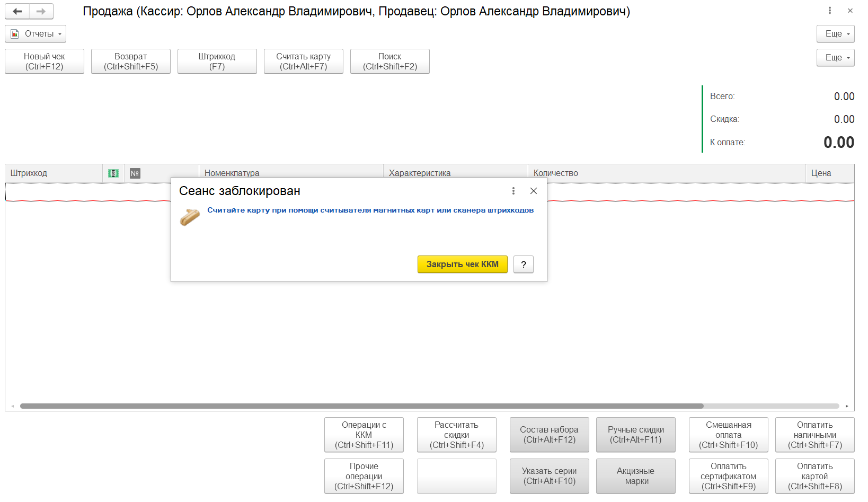Expand the upper Еще menu
Screen dimensions: 868x502
[x=835, y=33]
